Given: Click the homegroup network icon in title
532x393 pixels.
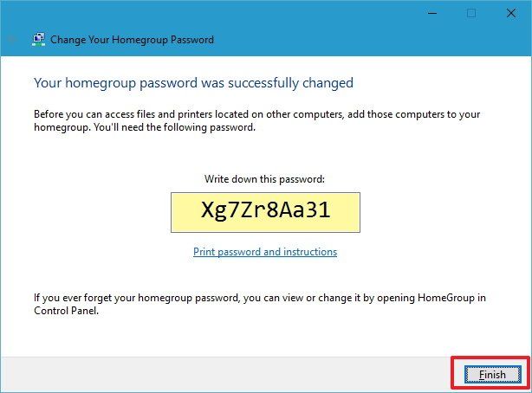Looking at the screenshot, I should (x=39, y=39).
